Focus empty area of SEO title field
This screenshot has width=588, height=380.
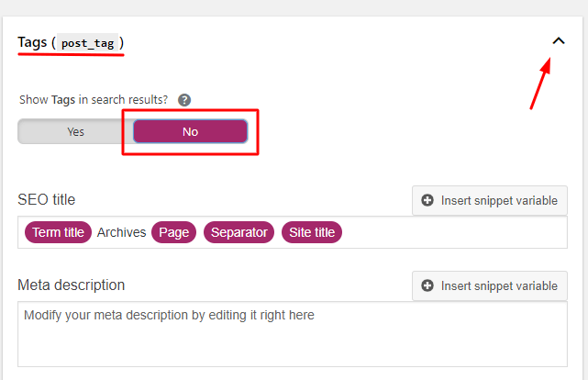454,232
